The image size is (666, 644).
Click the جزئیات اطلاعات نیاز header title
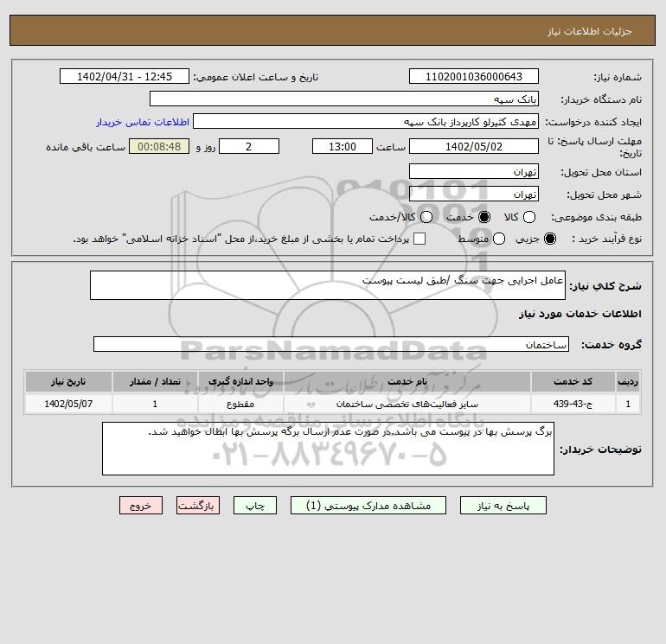(590, 31)
